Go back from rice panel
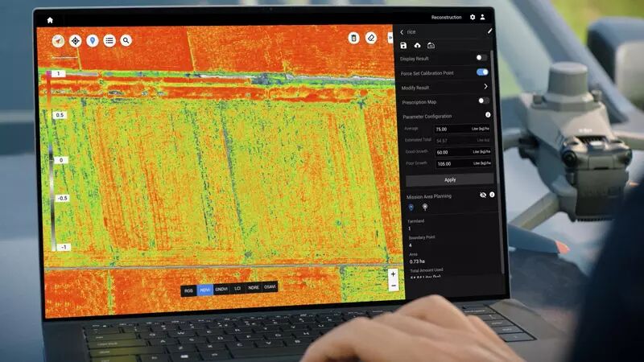The image size is (644, 362). coord(402,31)
